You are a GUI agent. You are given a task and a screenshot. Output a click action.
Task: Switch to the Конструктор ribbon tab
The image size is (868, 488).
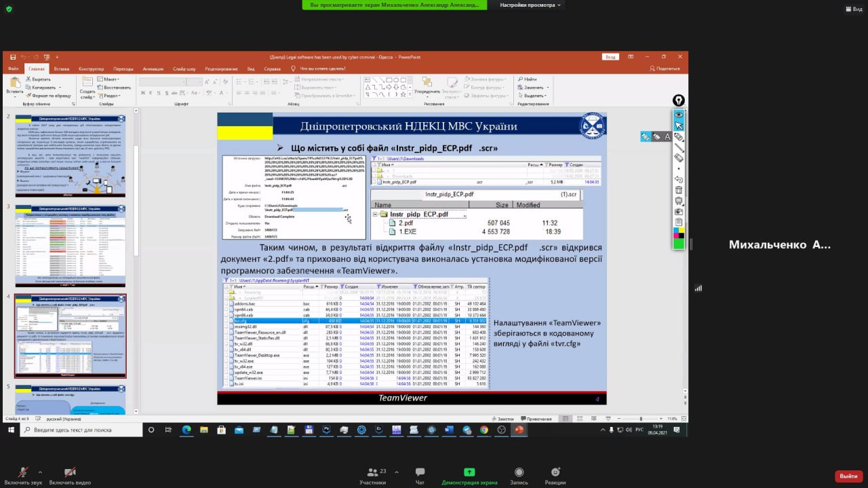click(x=91, y=69)
